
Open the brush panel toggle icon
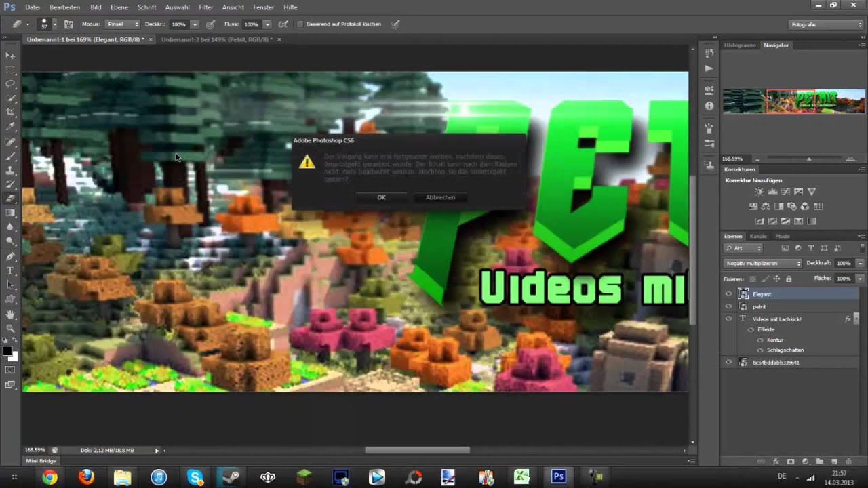[68, 24]
